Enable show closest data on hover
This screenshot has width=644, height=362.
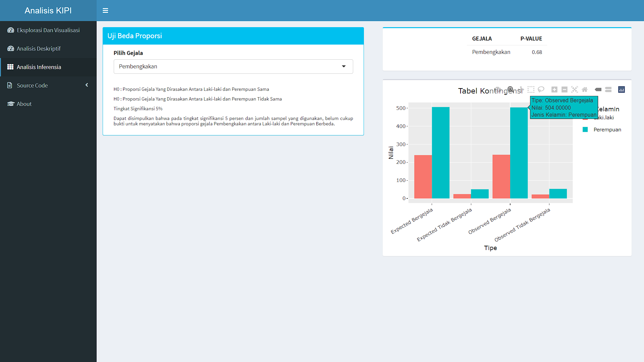click(598, 89)
